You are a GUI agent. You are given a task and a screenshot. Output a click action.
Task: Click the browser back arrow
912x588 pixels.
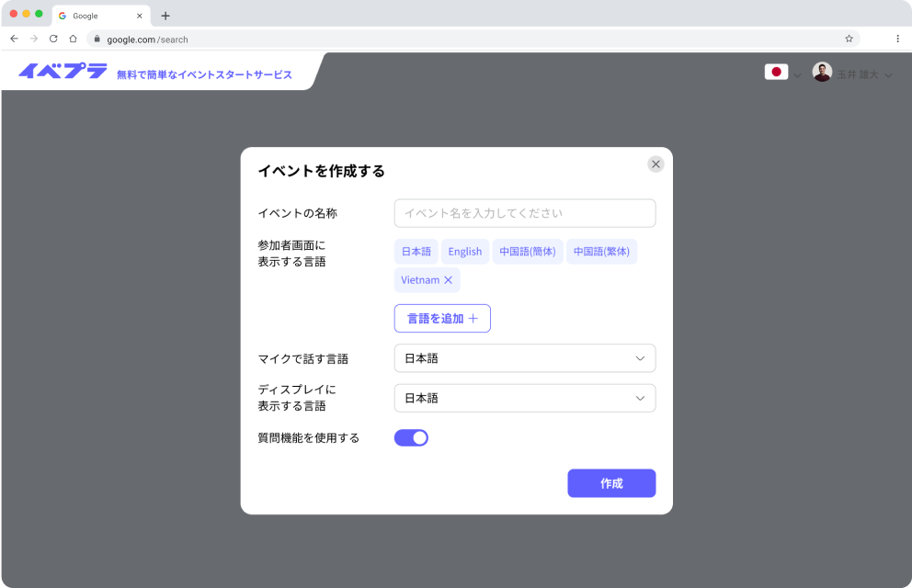coord(14,39)
